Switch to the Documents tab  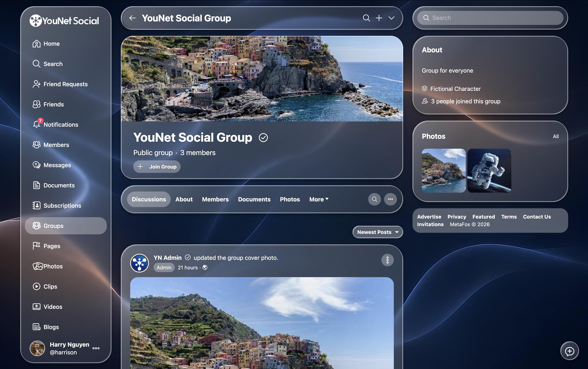pyautogui.click(x=254, y=199)
